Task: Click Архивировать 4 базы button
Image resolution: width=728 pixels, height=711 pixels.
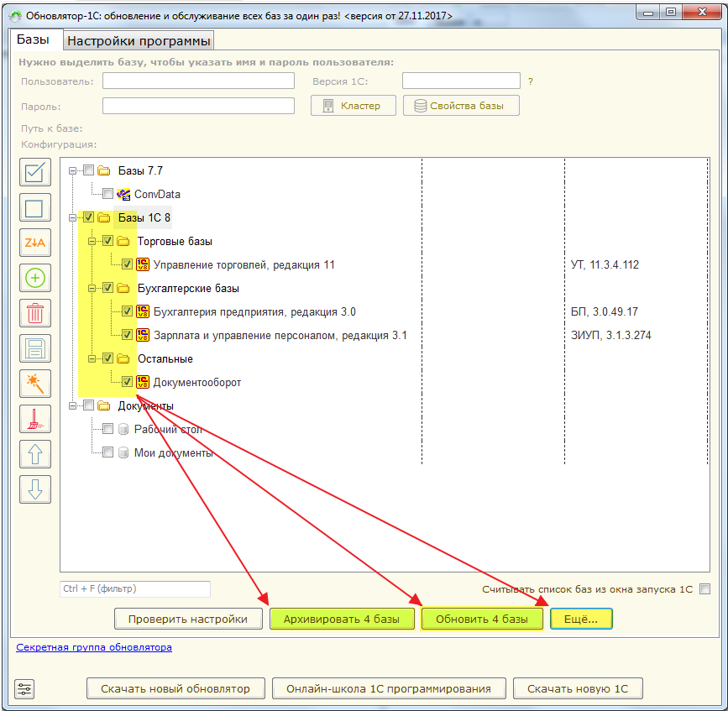Action: [x=342, y=620]
